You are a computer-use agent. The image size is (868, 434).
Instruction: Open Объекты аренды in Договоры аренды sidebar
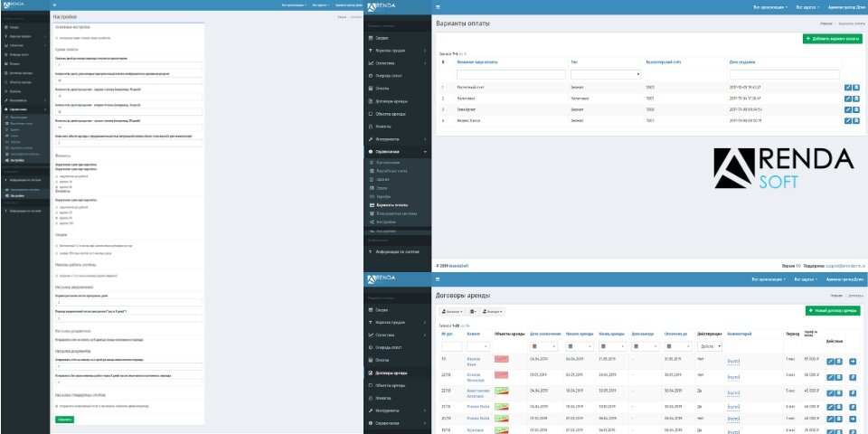click(398, 385)
